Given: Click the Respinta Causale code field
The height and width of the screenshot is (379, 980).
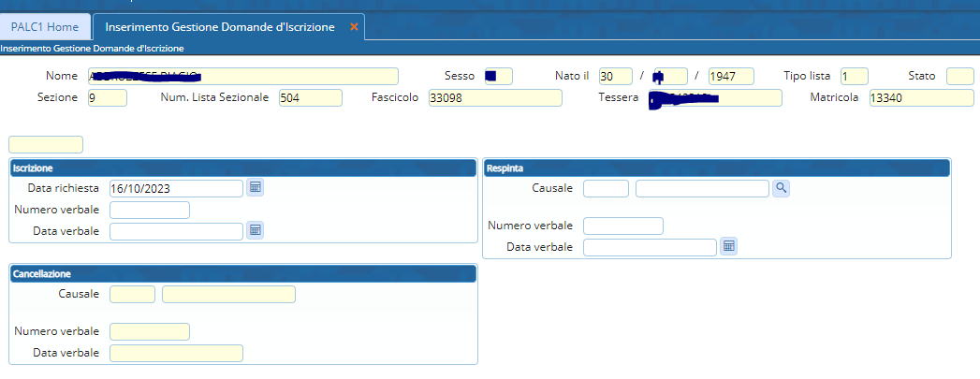Looking at the screenshot, I should click(x=606, y=188).
